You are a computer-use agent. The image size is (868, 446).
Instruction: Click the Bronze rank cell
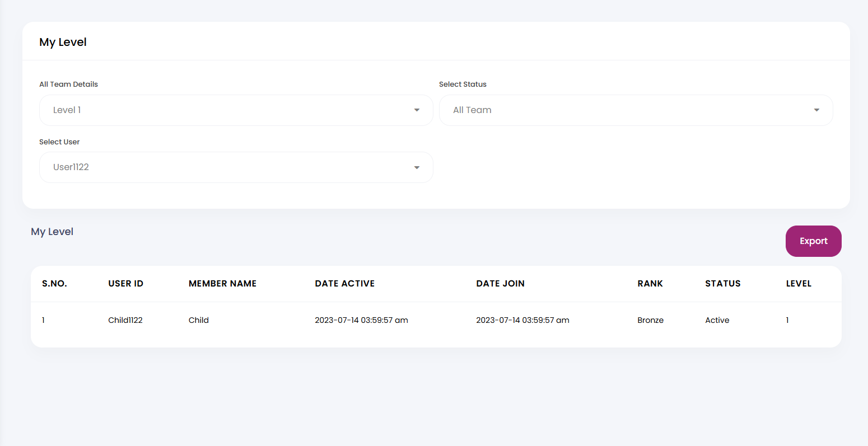(650, 320)
